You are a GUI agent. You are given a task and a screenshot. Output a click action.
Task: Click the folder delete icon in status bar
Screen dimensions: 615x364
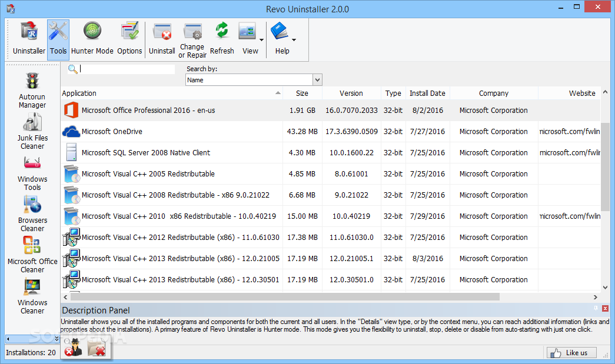(x=97, y=347)
